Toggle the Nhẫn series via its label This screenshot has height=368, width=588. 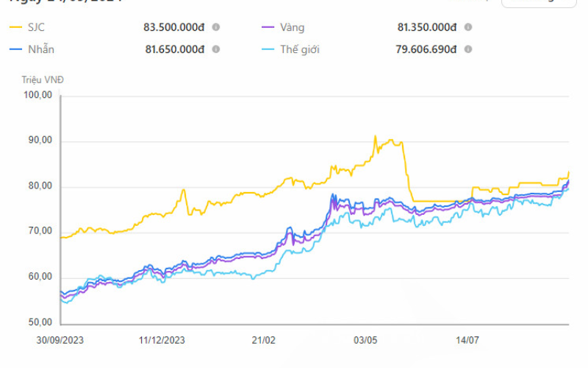pyautogui.click(x=41, y=49)
